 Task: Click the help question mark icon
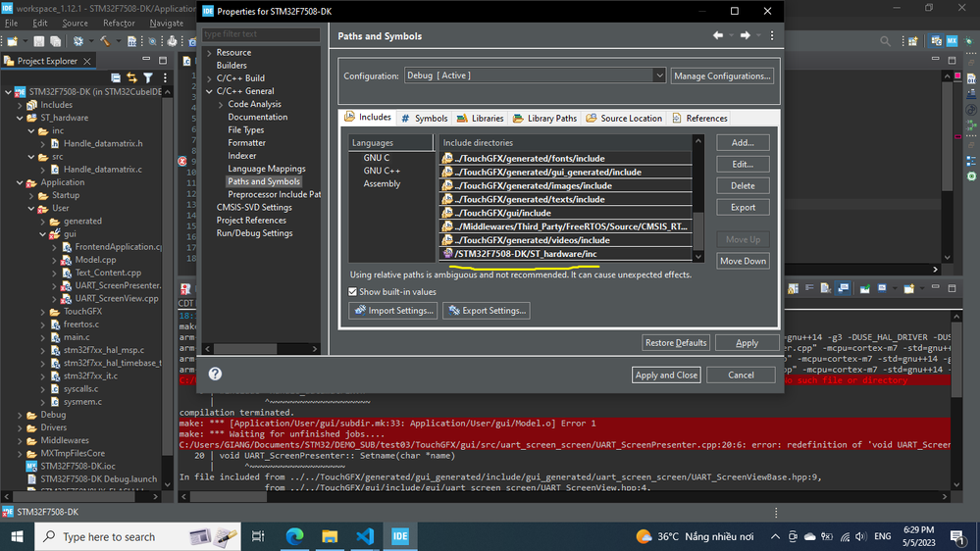[215, 374]
